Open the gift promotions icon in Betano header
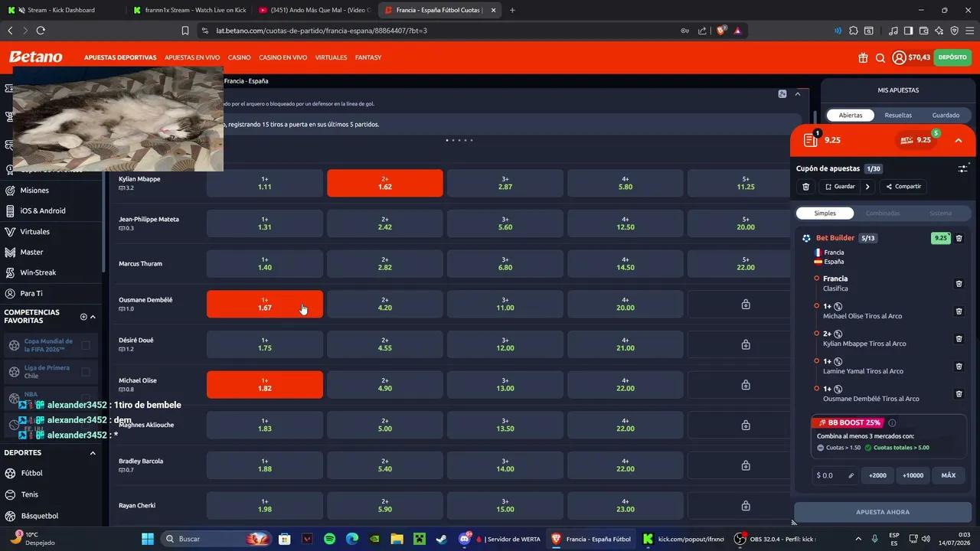 pyautogui.click(x=863, y=57)
